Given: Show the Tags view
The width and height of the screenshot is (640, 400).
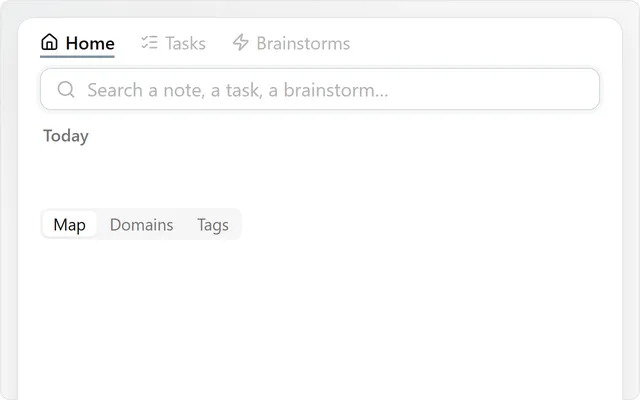Looking at the screenshot, I should coord(213,224).
